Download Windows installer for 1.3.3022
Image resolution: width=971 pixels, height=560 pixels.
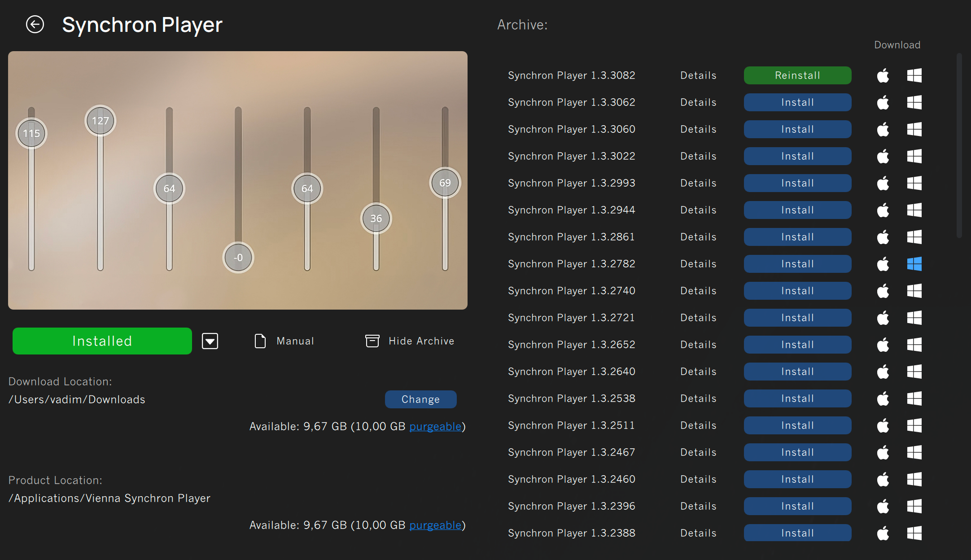(914, 156)
